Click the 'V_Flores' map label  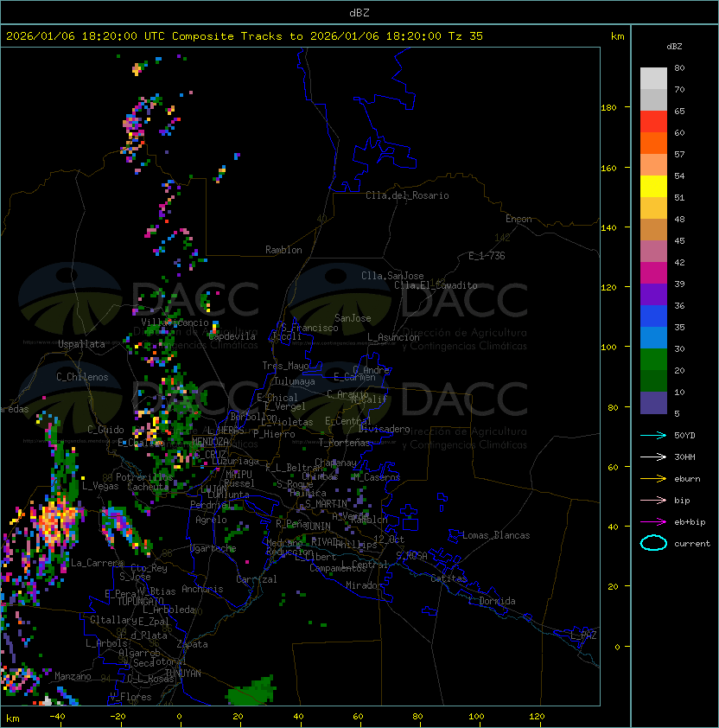pos(130,696)
